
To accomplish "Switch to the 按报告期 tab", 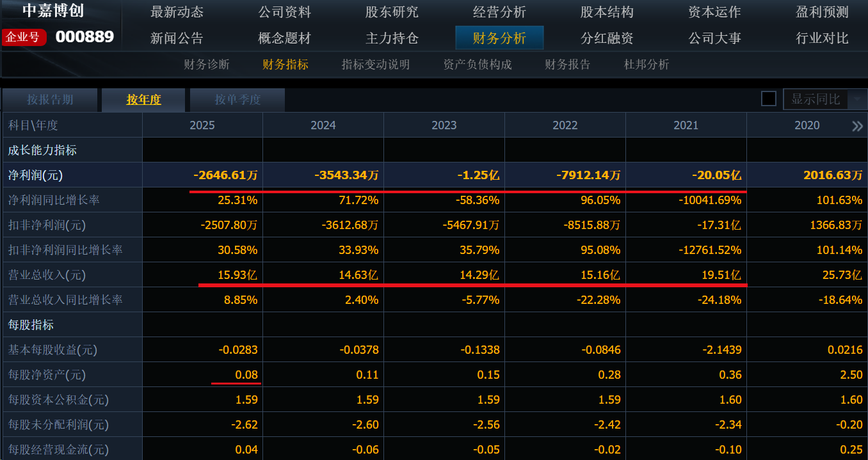I will [50, 100].
